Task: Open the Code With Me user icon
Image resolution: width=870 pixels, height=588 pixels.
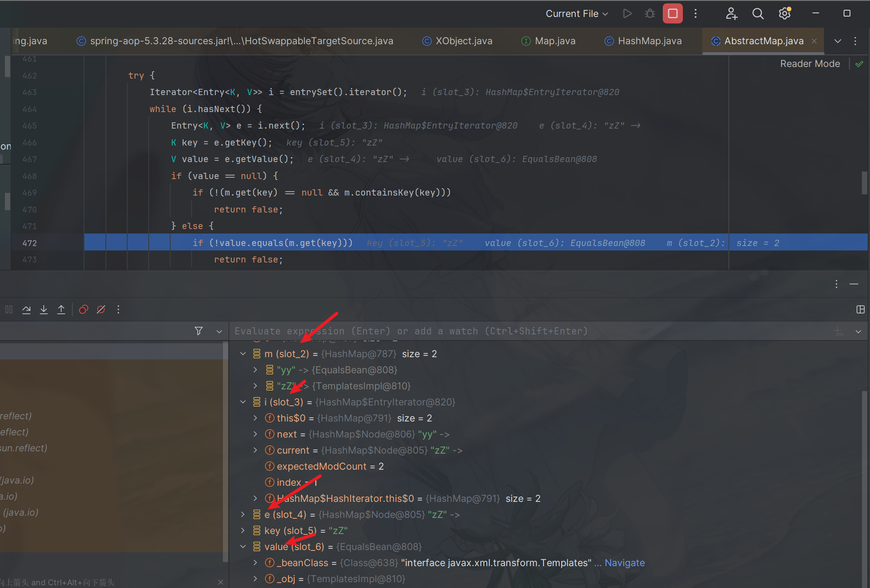Action: (731, 14)
